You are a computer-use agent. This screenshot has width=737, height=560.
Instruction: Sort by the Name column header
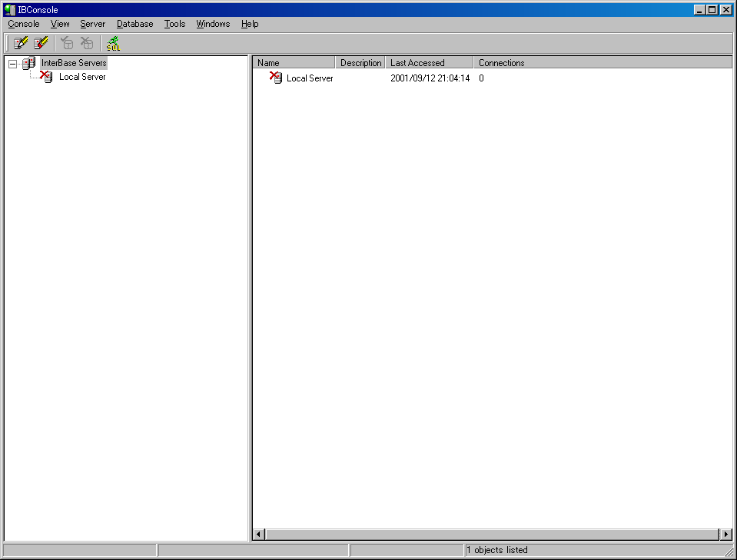tap(294, 62)
